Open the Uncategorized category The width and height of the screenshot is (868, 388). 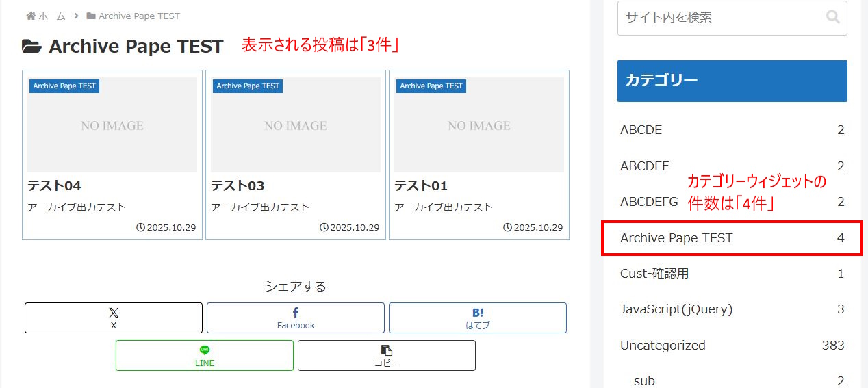pos(663,346)
